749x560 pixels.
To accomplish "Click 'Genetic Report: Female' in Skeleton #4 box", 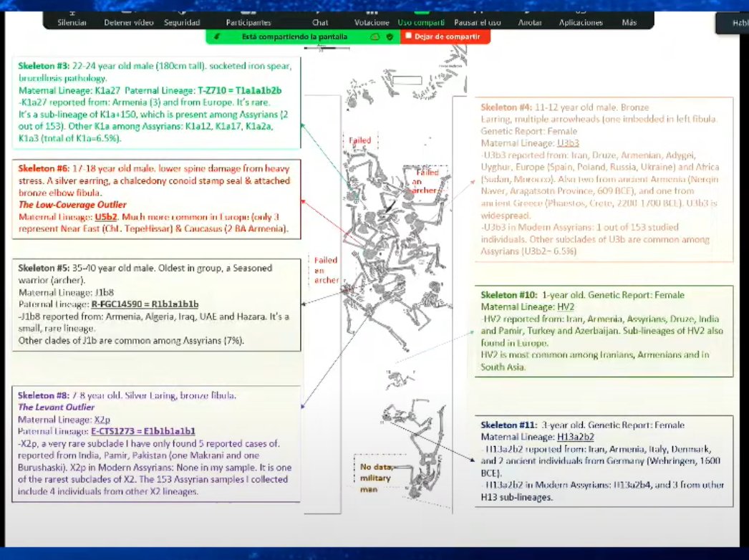I will [528, 131].
